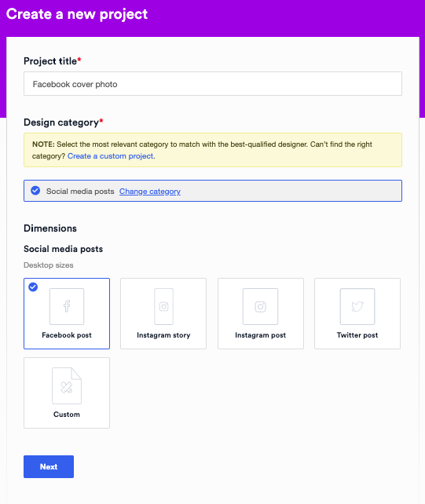Viewport: 425px width, 504px height.
Task: Select the Twitter post size option
Action: [357, 313]
